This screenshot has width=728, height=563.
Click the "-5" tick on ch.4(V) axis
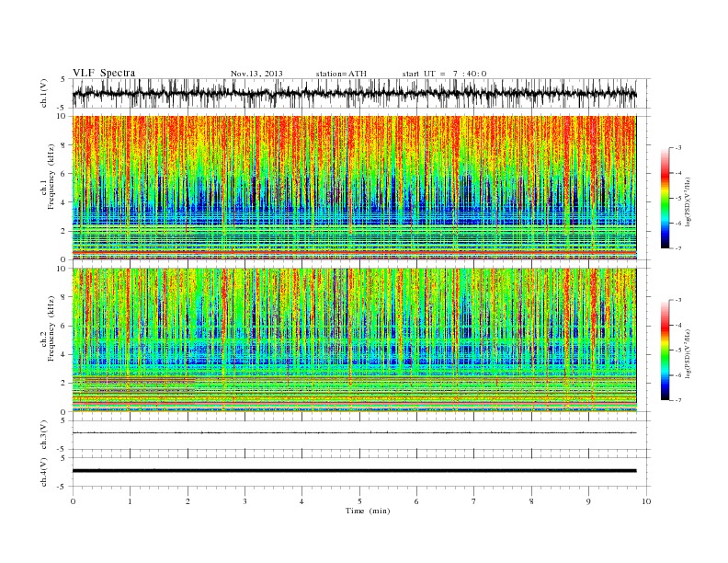[x=63, y=487]
